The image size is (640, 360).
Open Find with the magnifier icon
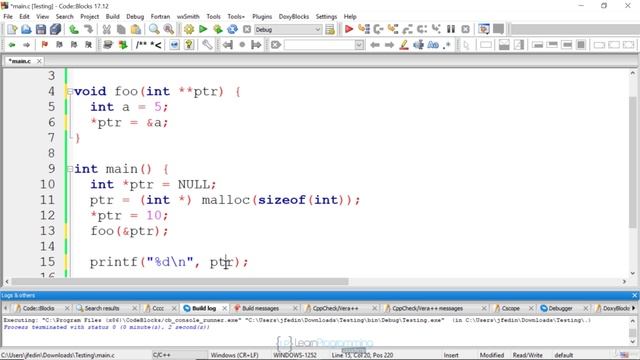pyautogui.click(x=154, y=29)
